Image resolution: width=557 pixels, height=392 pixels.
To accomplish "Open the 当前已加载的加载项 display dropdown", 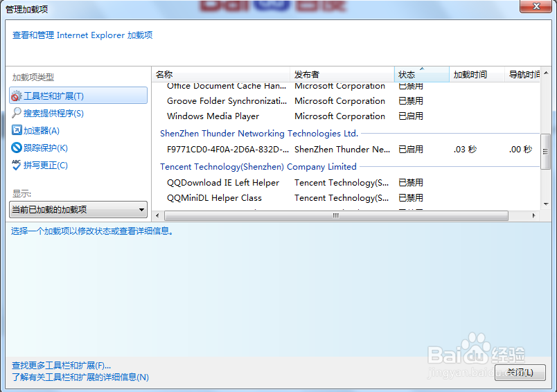I will point(78,209).
